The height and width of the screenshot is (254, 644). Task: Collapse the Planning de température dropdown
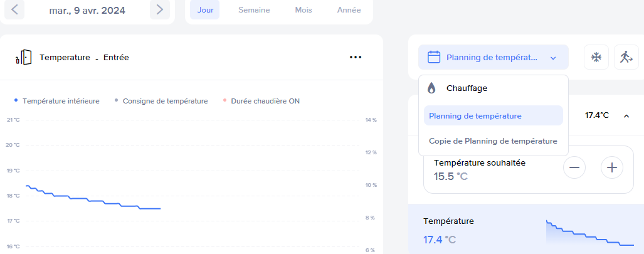(x=553, y=58)
